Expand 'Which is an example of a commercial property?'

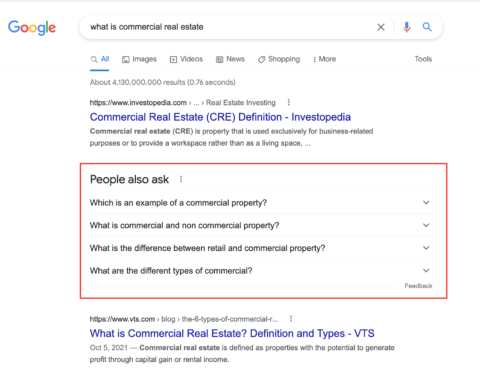pos(261,203)
